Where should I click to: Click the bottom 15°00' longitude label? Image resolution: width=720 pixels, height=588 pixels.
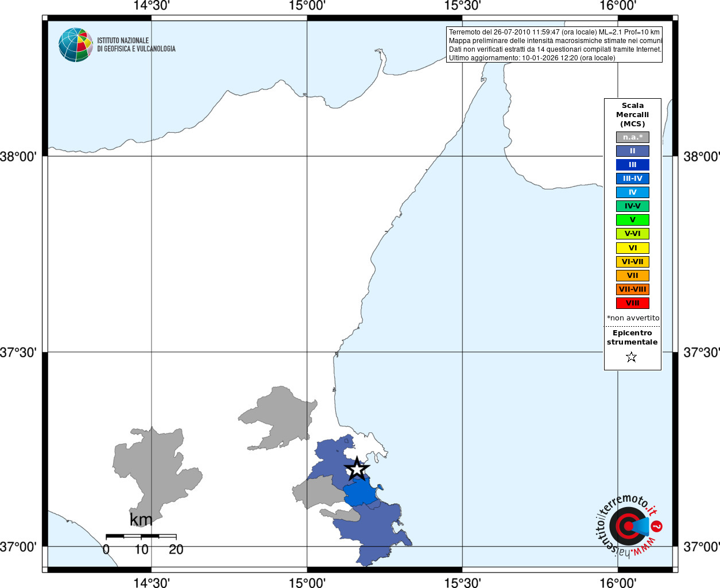(307, 582)
